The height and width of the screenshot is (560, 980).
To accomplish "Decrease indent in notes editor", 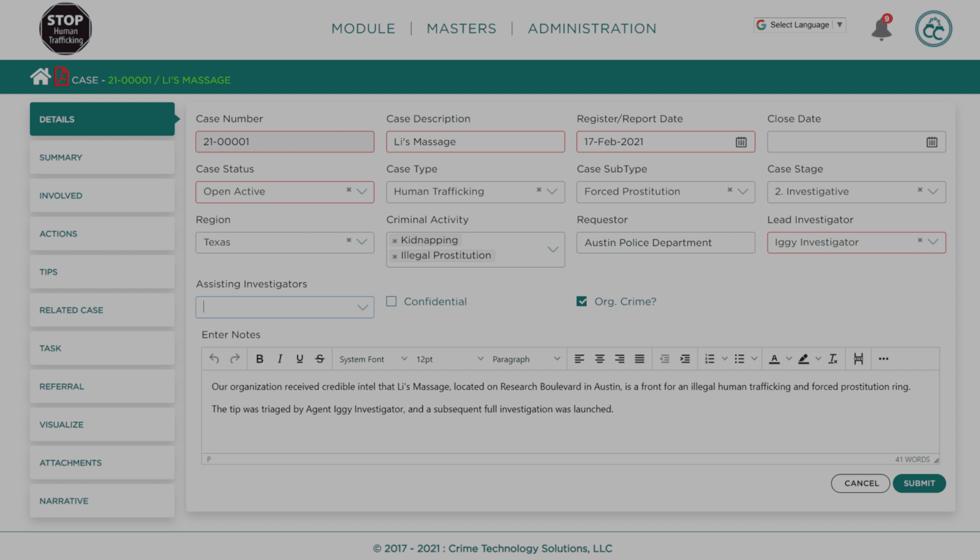I will point(665,359).
